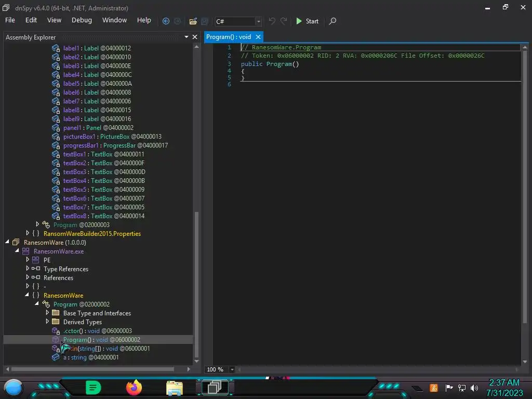
Task: Expand the RansomWareBuilder2015.Properties namespace
Action: (x=28, y=233)
